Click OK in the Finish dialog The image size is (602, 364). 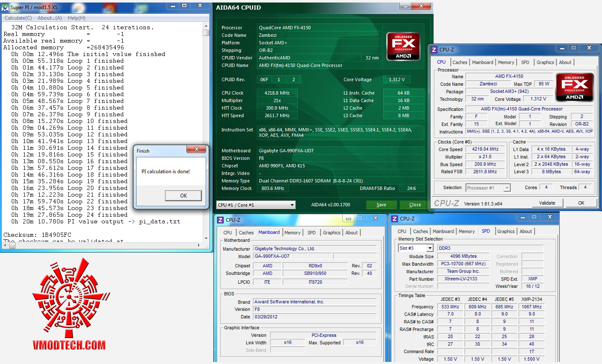tap(183, 195)
